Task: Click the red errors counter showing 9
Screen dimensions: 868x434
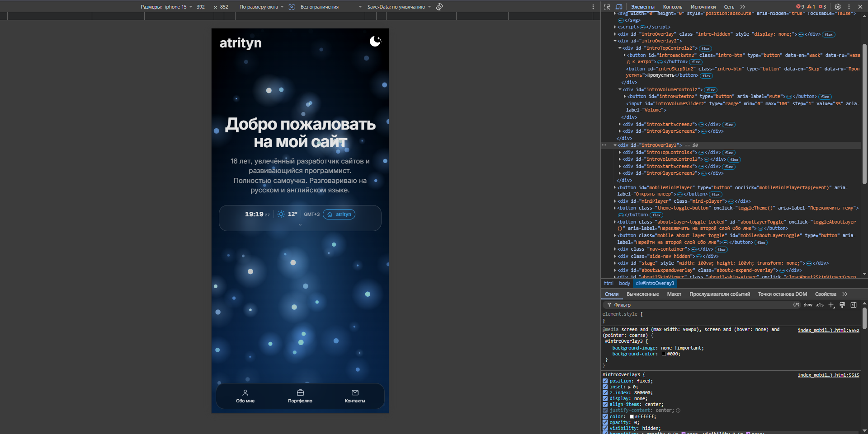Action: pyautogui.click(x=800, y=7)
